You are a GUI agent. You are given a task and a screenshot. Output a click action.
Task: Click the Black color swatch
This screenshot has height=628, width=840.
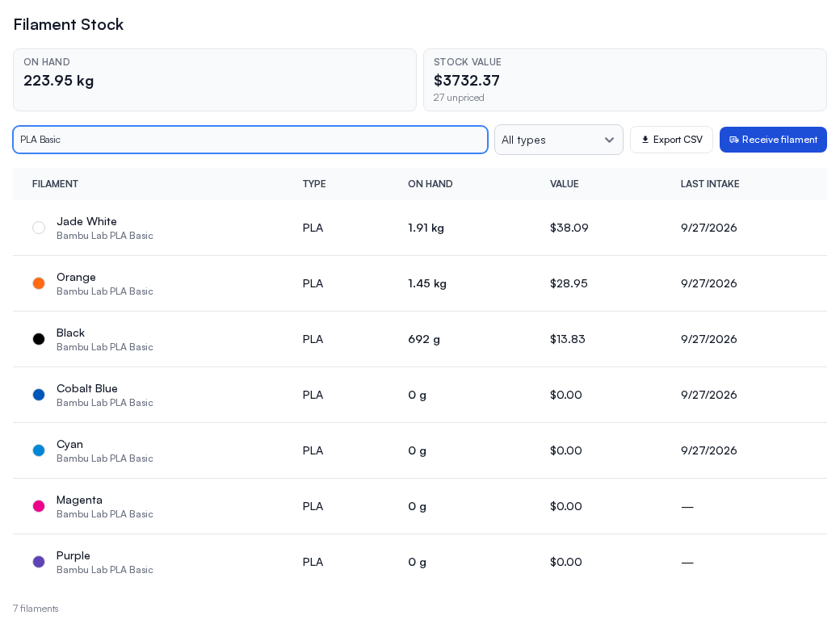pyautogui.click(x=39, y=339)
